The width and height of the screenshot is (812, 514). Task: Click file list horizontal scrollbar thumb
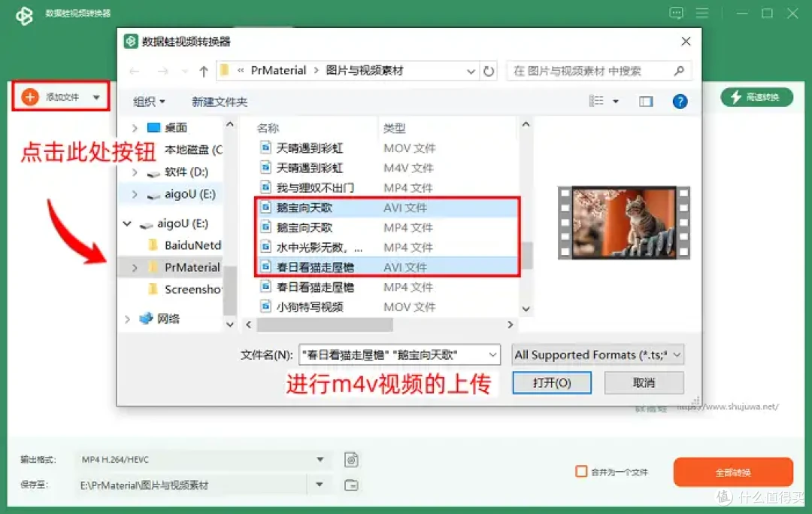click(325, 325)
